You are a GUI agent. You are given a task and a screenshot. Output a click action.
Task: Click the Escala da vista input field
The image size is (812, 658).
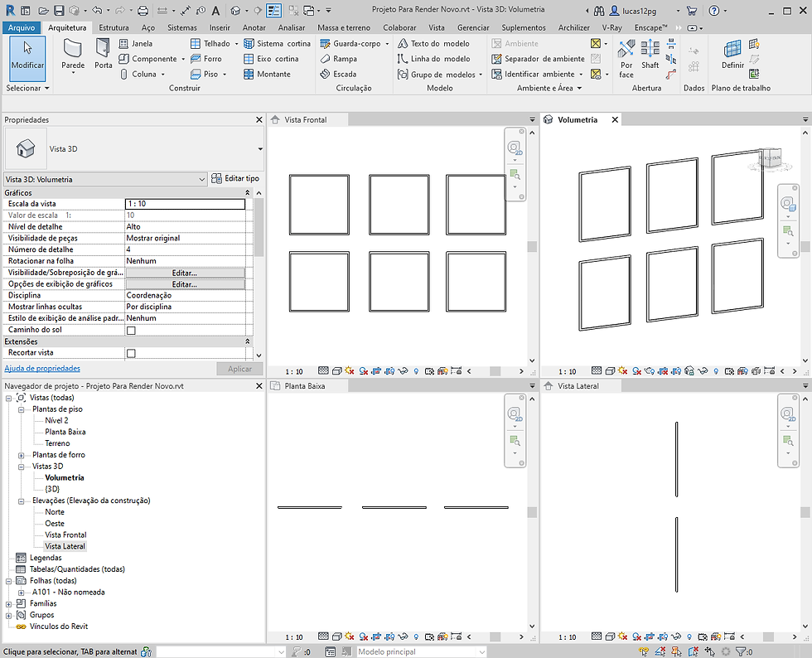coord(185,204)
